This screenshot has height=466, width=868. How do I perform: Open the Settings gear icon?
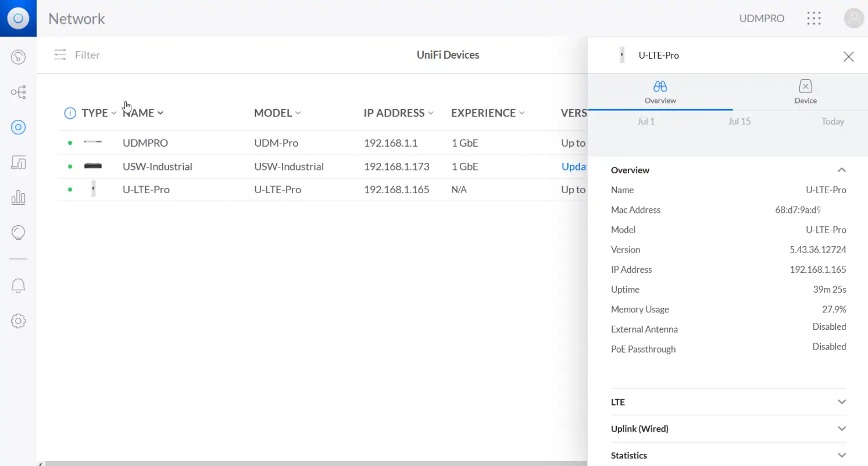18,321
